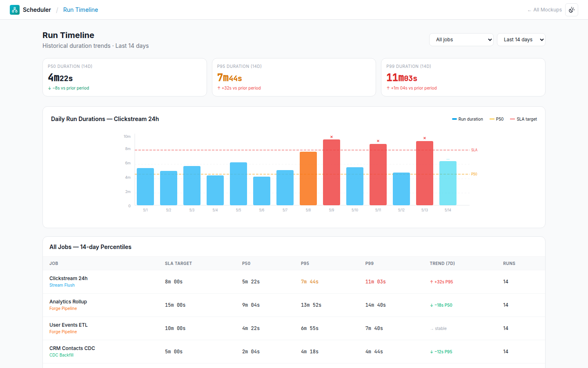588x368 pixels.
Task: Click the −18s P50 trend indicator
Action: 441,305
